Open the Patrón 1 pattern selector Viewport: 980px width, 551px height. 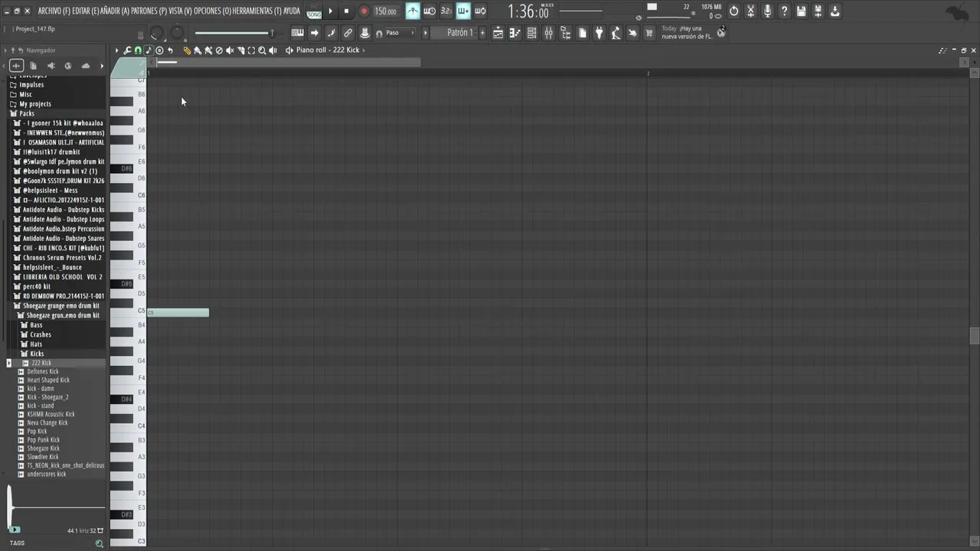click(x=458, y=33)
